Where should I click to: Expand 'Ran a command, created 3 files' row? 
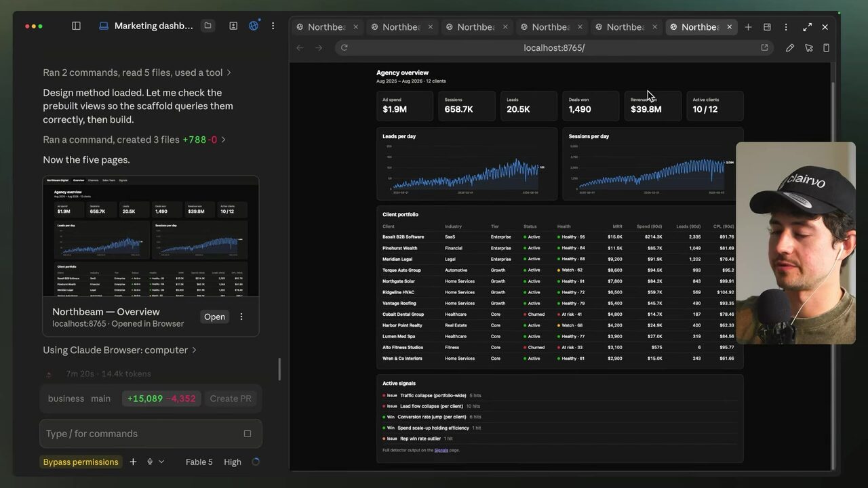(134, 140)
